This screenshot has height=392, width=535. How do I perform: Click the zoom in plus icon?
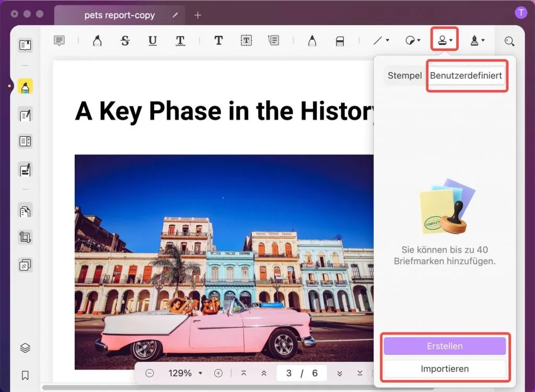tap(218, 373)
